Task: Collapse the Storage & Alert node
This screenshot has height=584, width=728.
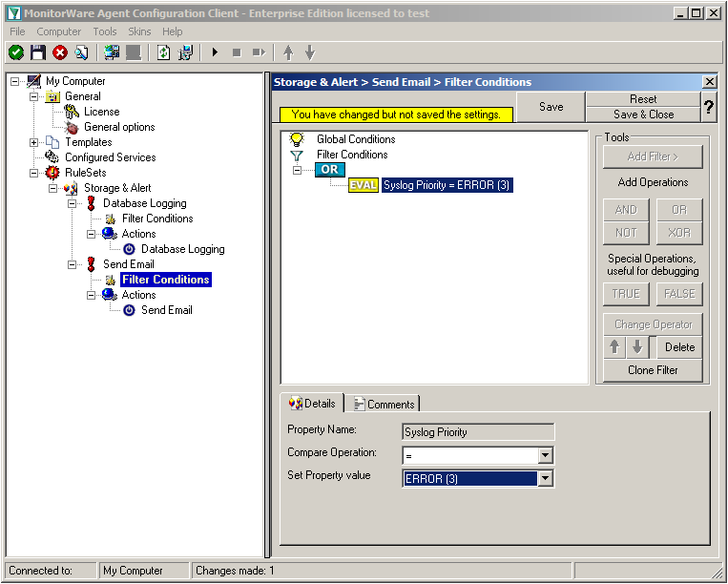Action: tap(52, 188)
